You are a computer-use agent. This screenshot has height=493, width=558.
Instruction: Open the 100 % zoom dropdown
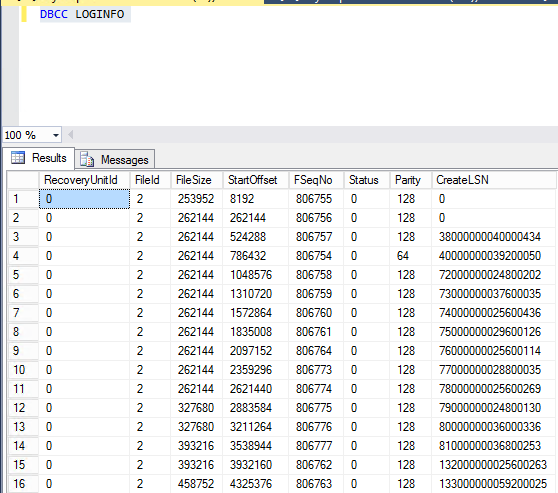pyautogui.click(x=55, y=135)
